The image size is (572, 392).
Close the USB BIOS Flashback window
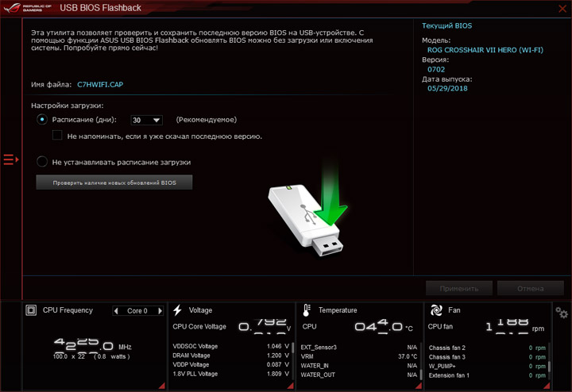click(x=563, y=9)
